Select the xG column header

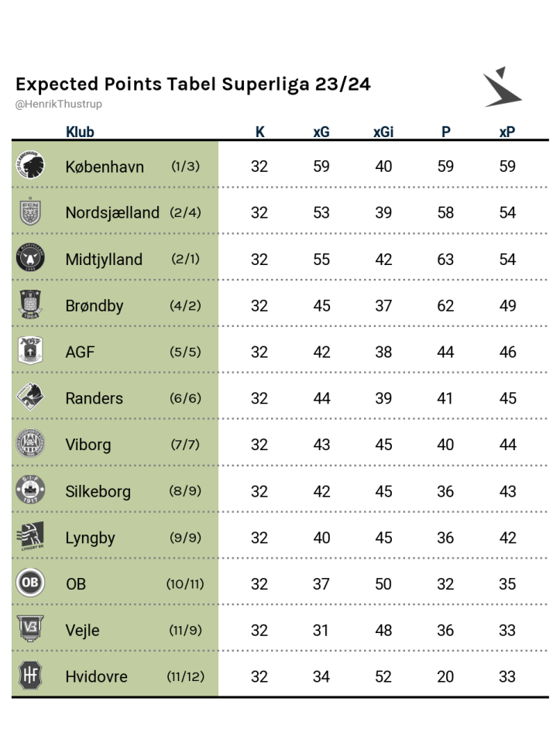tap(321, 132)
